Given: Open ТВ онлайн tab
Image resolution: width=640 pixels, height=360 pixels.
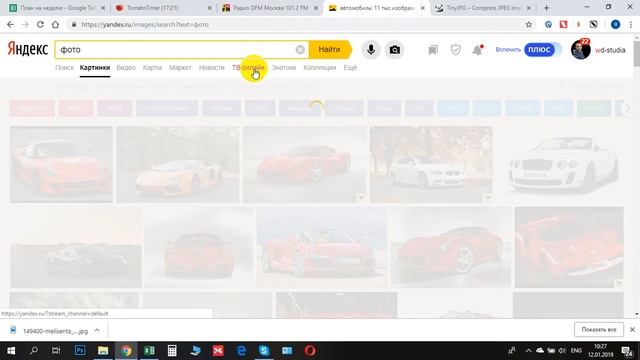Looking at the screenshot, I should pos(248,68).
